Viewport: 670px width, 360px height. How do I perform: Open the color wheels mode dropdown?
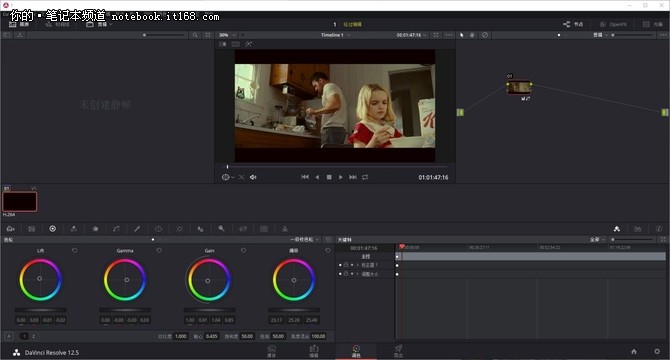(305, 240)
